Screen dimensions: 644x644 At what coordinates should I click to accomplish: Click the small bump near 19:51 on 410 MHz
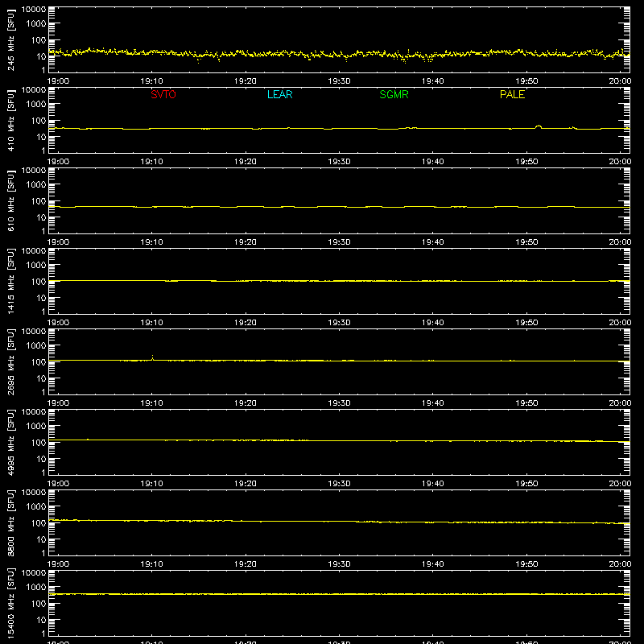(539, 126)
